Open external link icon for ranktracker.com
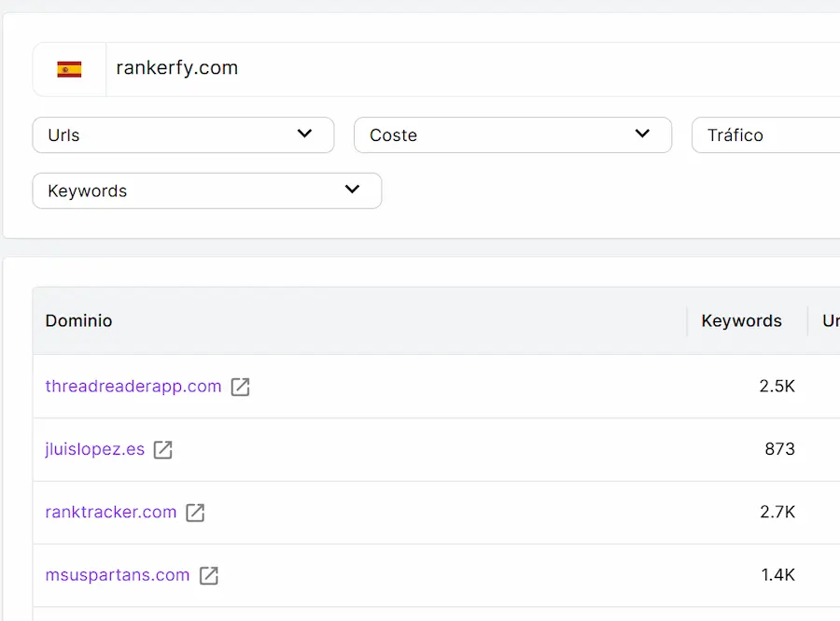Image resolution: width=840 pixels, height=621 pixels. click(195, 513)
